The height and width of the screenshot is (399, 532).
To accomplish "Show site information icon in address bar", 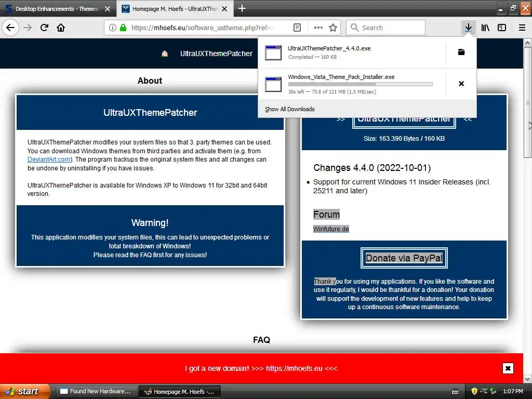I will click(113, 28).
